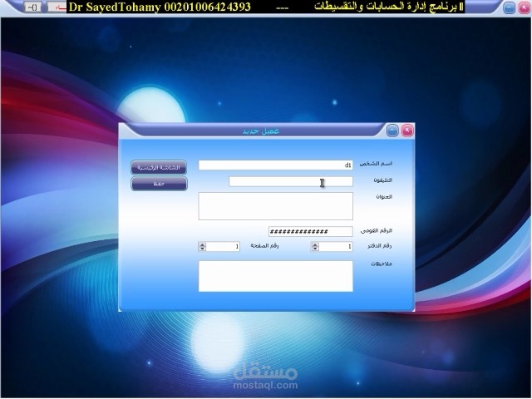The width and height of the screenshot is (532, 399).
Task: Click the spinner arrows of رقم الدفتر
Action: (315, 247)
